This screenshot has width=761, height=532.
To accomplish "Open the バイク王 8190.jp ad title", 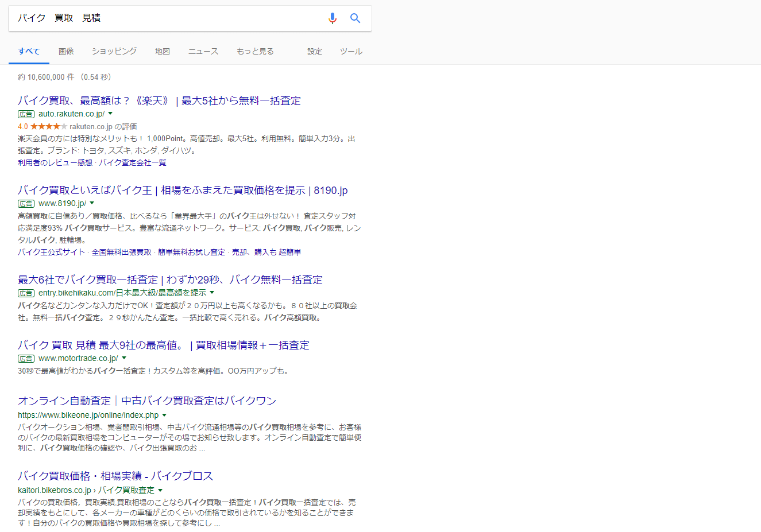I will [x=183, y=190].
